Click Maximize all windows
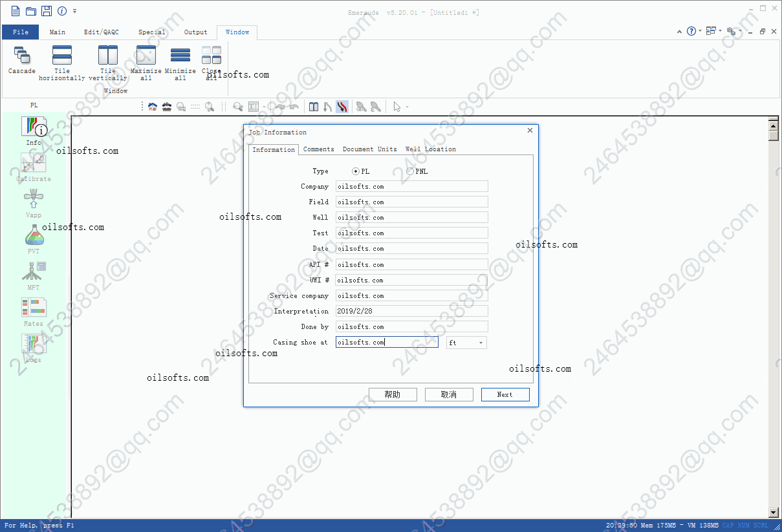Screen dimensions: 782x532 [146, 63]
